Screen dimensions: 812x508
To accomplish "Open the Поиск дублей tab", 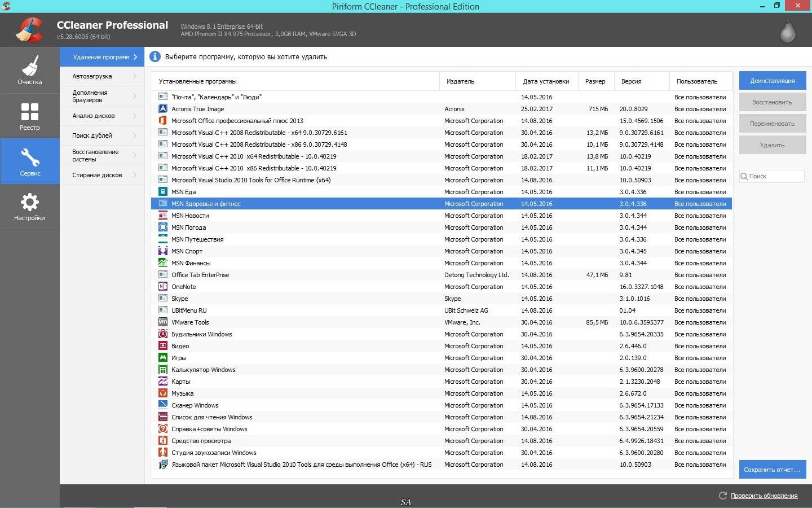I will (102, 135).
